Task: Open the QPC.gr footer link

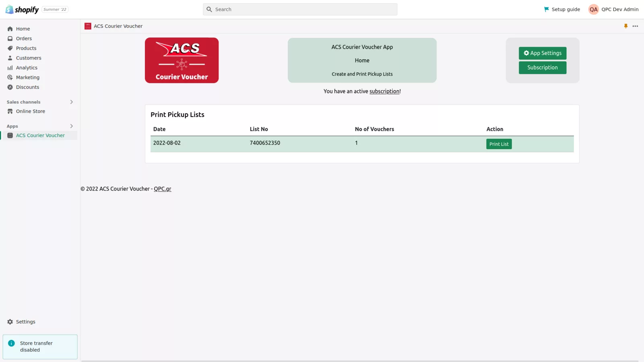Action: [163, 189]
